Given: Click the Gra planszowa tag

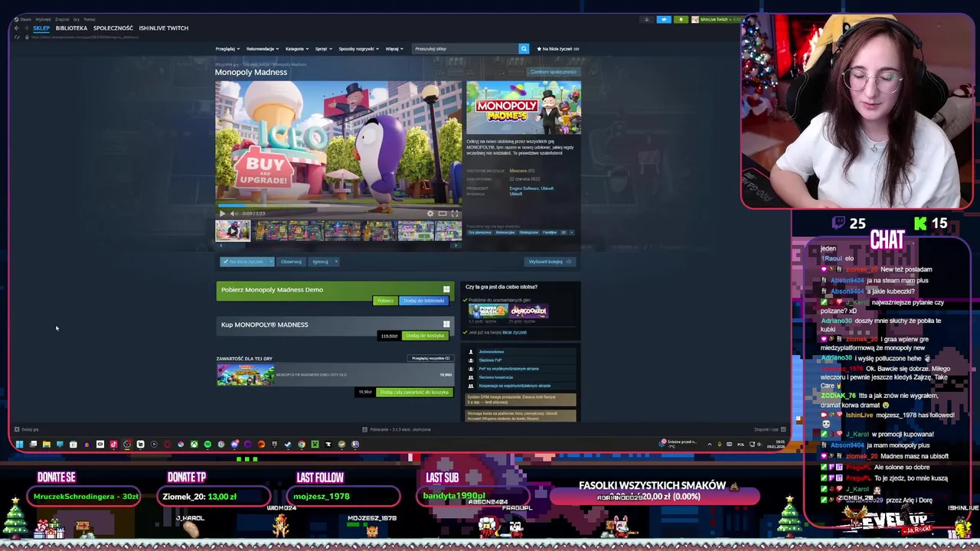Looking at the screenshot, I should tap(480, 233).
